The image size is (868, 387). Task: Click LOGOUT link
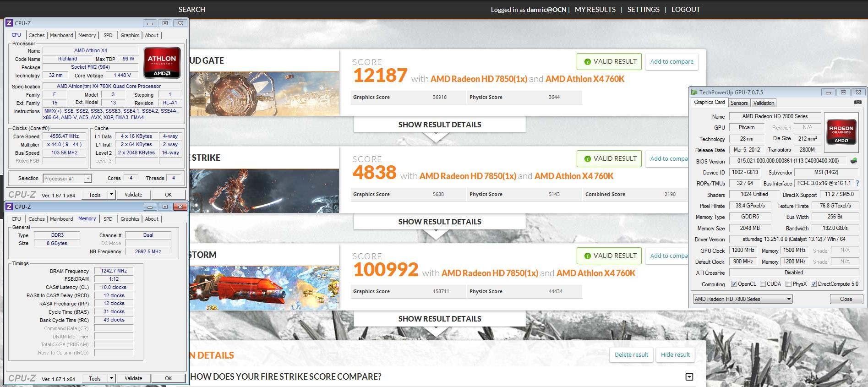click(686, 9)
